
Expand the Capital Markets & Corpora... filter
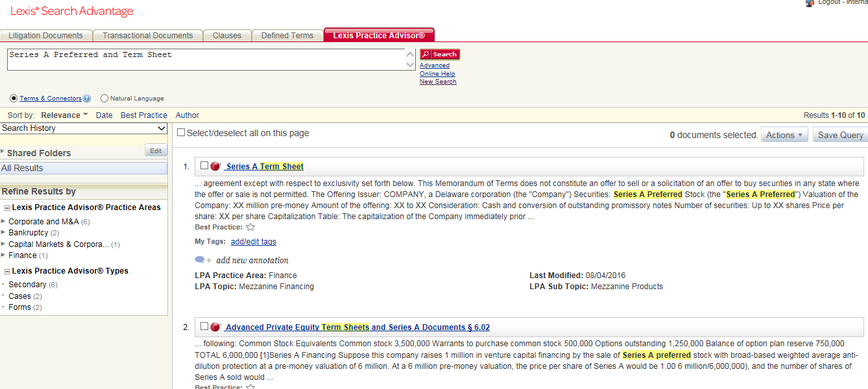pyautogui.click(x=3, y=244)
